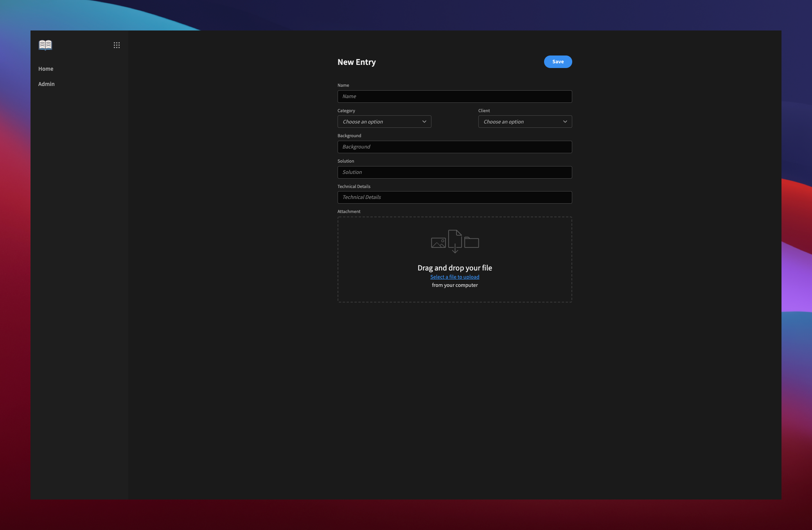Click the Technical Details input field

coord(455,197)
